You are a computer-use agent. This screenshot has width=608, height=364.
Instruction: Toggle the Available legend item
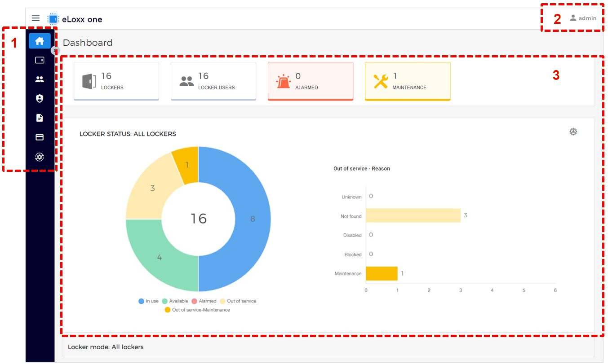175,301
